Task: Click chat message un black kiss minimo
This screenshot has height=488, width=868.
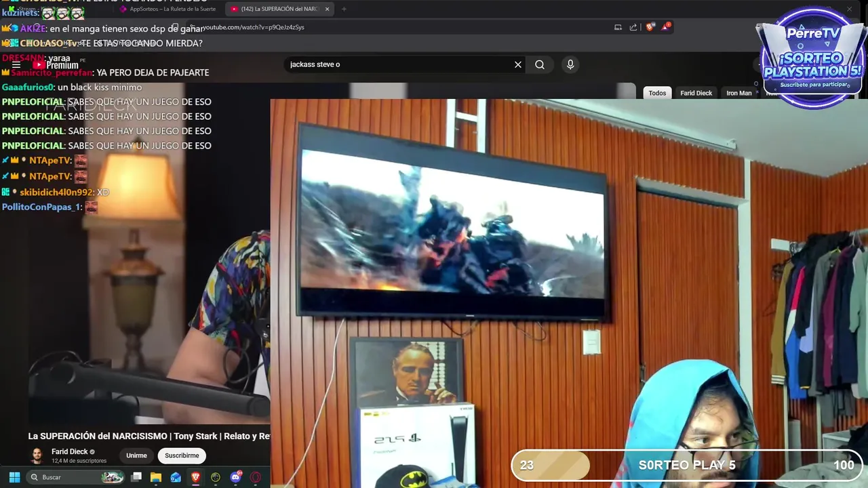Action: (100, 87)
